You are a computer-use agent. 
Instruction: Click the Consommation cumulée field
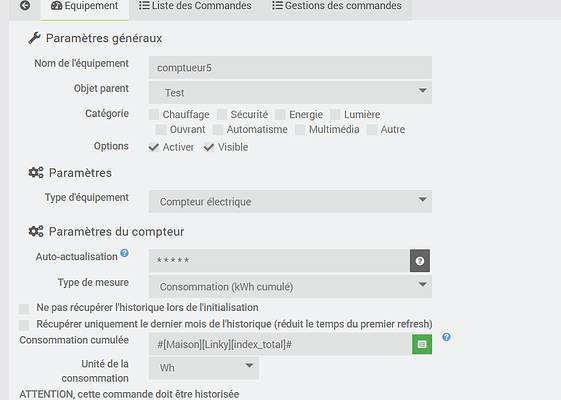pyautogui.click(x=280, y=344)
